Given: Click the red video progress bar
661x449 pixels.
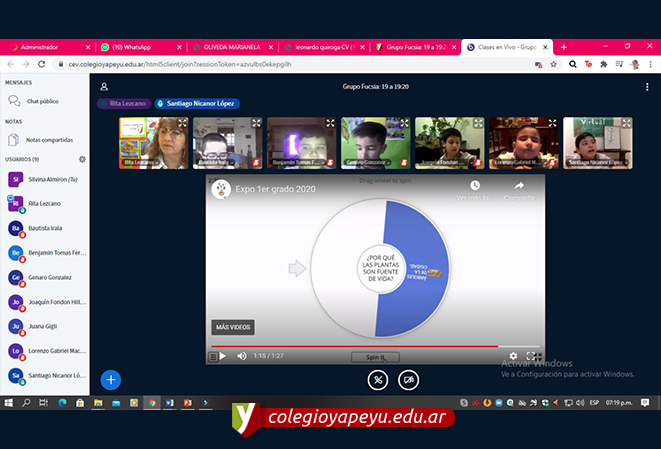Looking at the screenshot, I should click(350, 346).
